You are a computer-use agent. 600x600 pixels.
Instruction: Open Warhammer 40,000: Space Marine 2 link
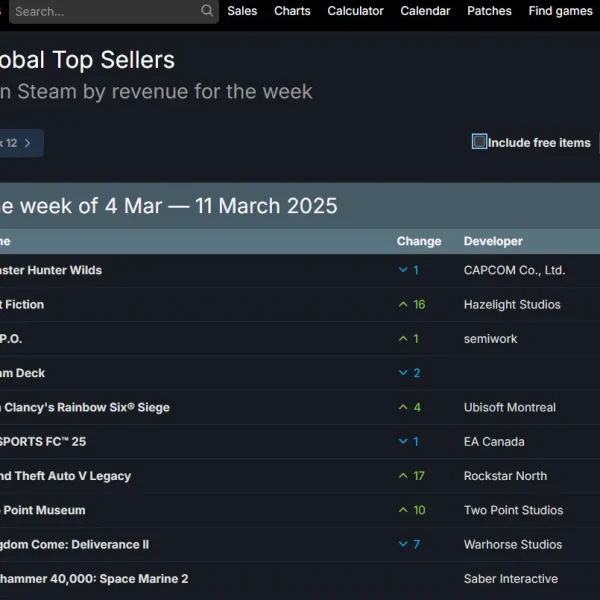point(94,579)
